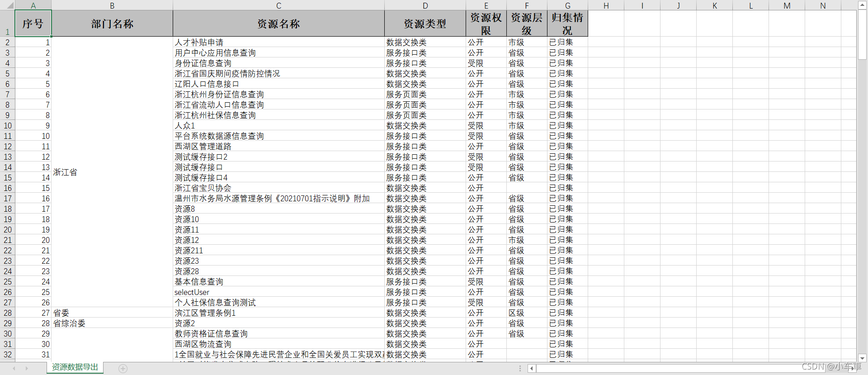Select cell selectUser

click(278, 292)
